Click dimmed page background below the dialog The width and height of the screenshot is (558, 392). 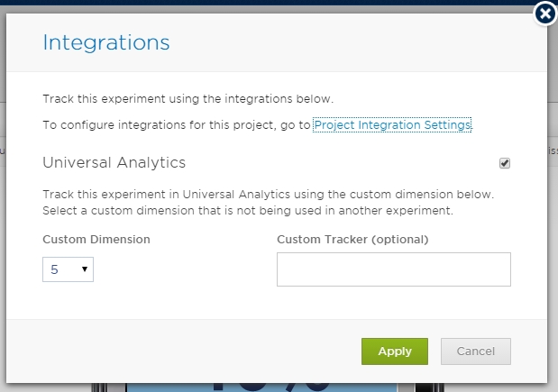click(x=54, y=387)
